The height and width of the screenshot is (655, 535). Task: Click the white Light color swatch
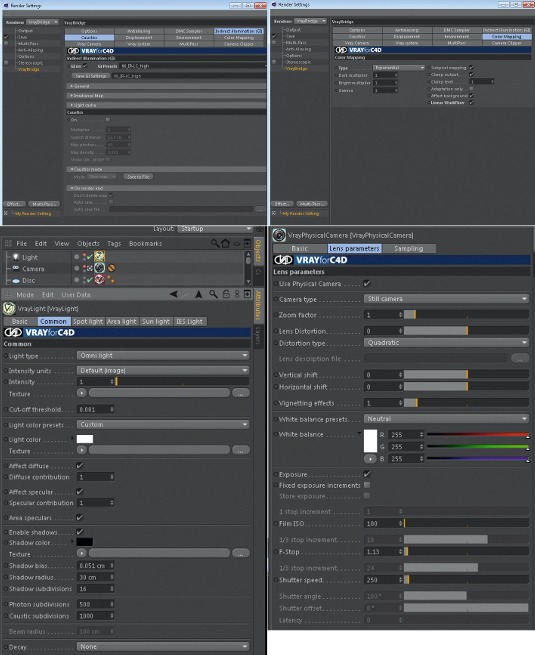coord(85,439)
